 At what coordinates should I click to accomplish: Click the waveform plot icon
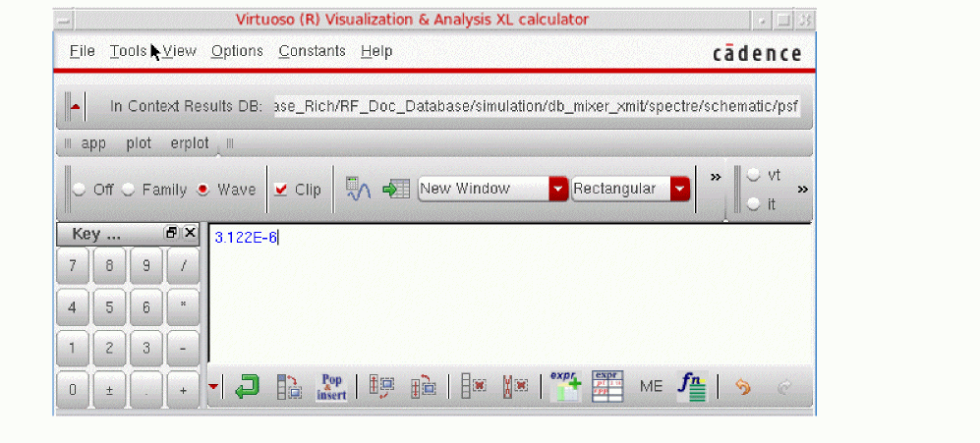(358, 189)
